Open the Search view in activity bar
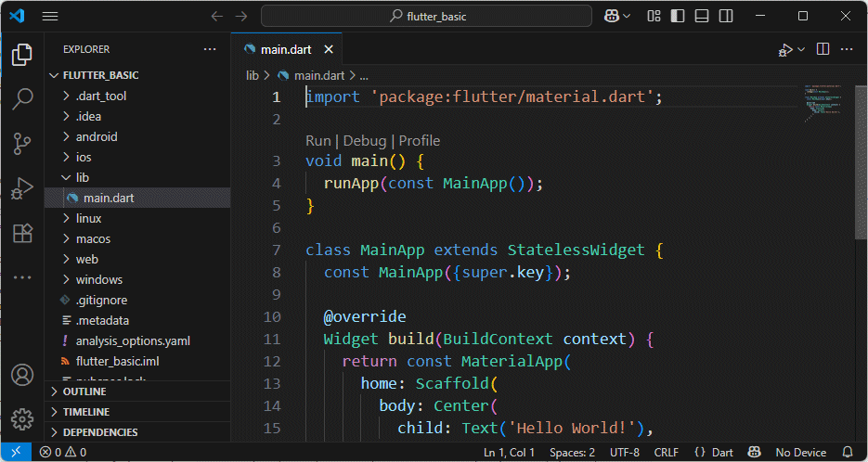This screenshot has height=462, width=868. click(x=22, y=97)
